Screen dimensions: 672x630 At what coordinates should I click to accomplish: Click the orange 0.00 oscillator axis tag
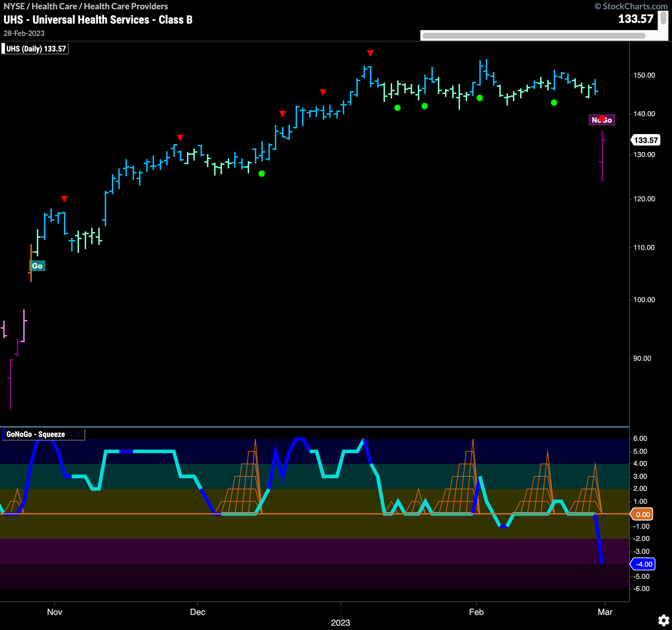tap(642, 515)
